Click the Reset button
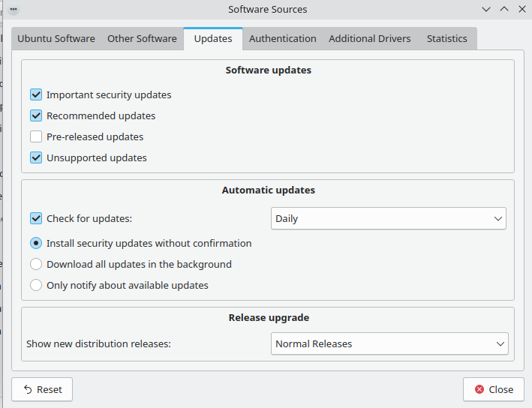Screen dimensions: 532x408 pos(42,389)
